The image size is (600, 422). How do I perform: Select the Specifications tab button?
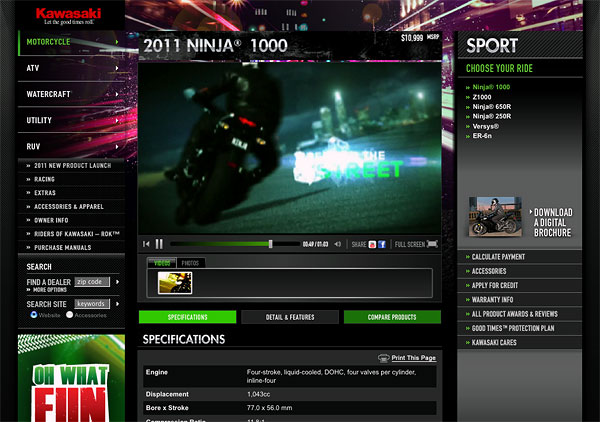[188, 317]
